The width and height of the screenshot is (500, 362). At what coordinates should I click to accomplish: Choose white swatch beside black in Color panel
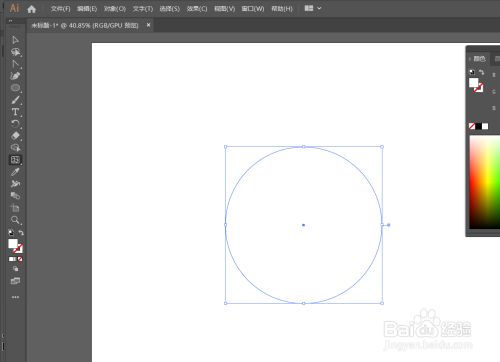(485, 126)
